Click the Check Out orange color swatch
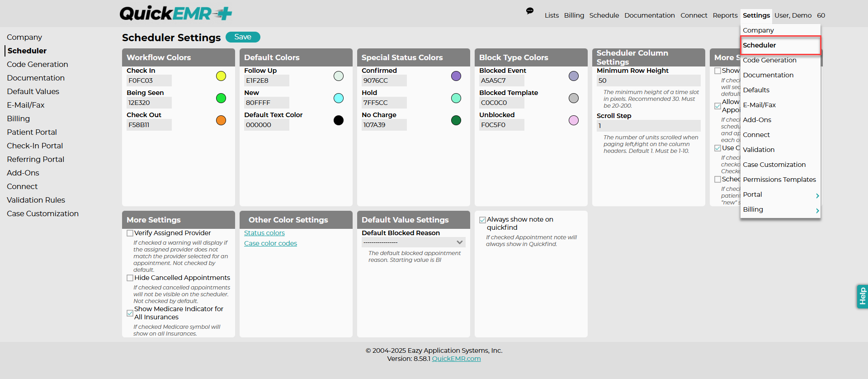Screen dimensions: 868x379 coord(221,120)
